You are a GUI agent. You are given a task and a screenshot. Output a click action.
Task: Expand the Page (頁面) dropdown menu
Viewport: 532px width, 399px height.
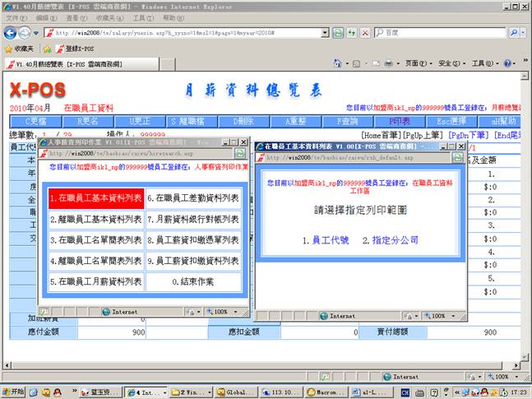pyautogui.click(x=419, y=63)
